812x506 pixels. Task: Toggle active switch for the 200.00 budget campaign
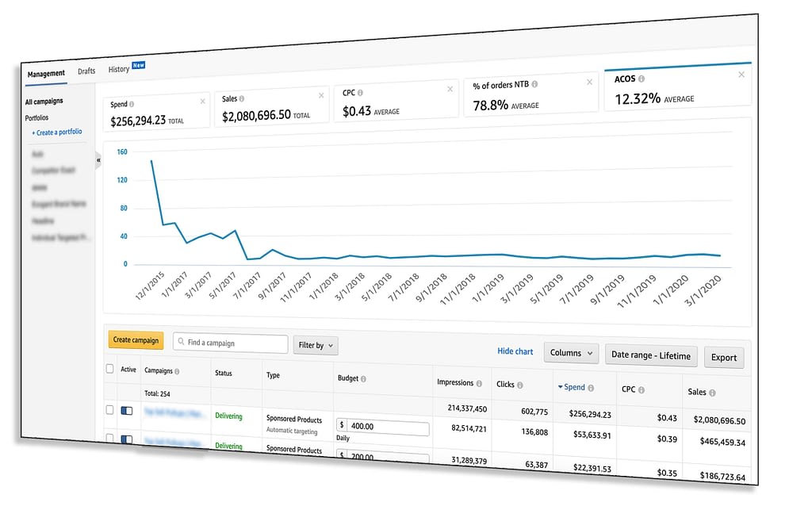[127, 439]
